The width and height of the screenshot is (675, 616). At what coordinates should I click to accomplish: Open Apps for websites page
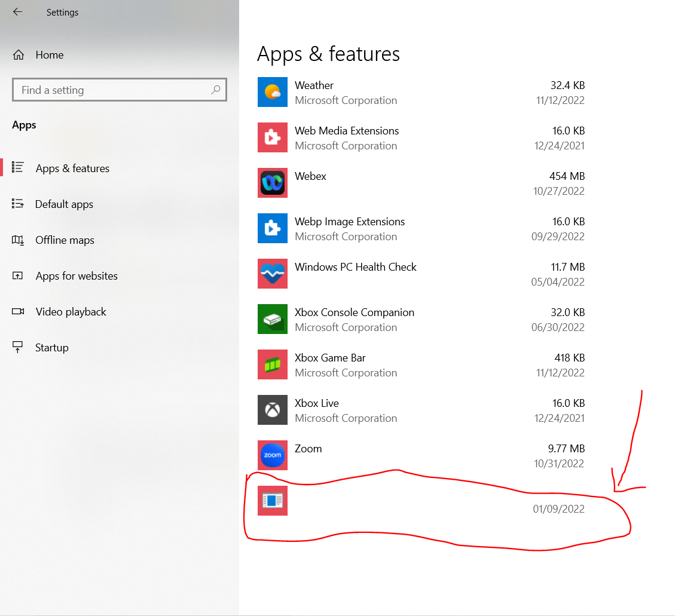[77, 276]
